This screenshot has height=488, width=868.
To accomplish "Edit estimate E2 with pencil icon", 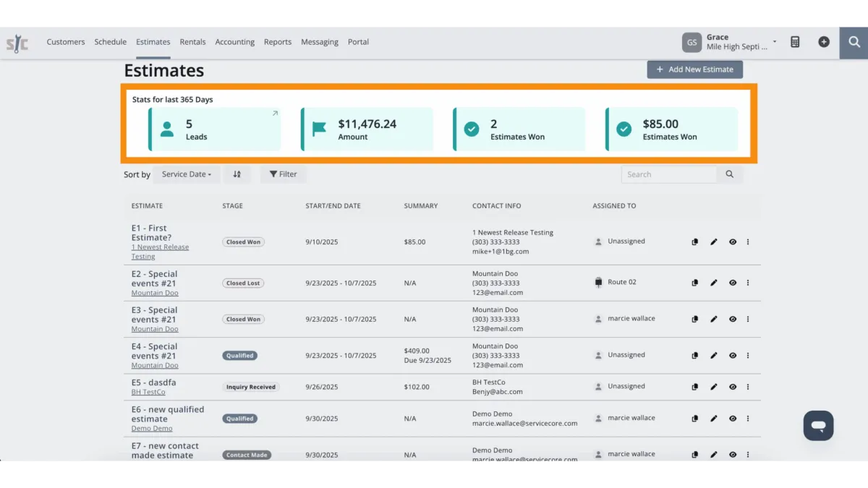I will point(714,283).
